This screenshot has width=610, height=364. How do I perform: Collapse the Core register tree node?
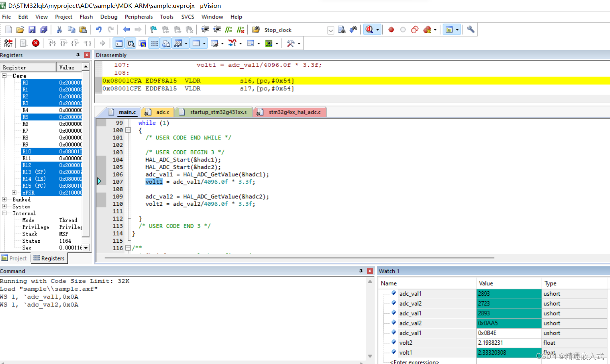[4, 76]
